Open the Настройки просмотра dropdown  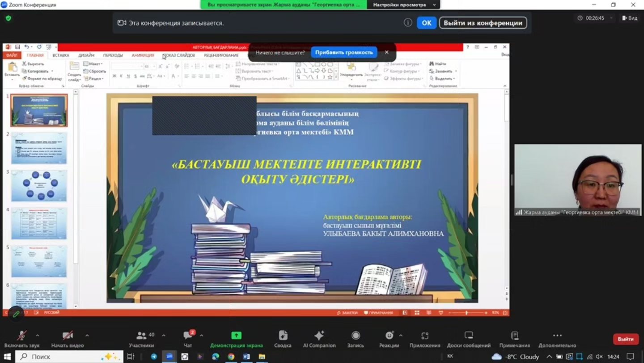(x=403, y=5)
